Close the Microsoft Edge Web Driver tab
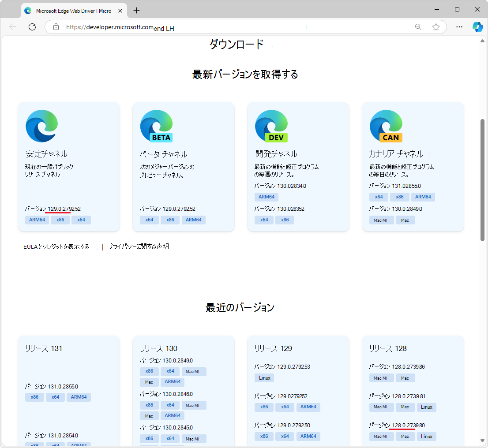Screen dimensions: 488x448 120,11
